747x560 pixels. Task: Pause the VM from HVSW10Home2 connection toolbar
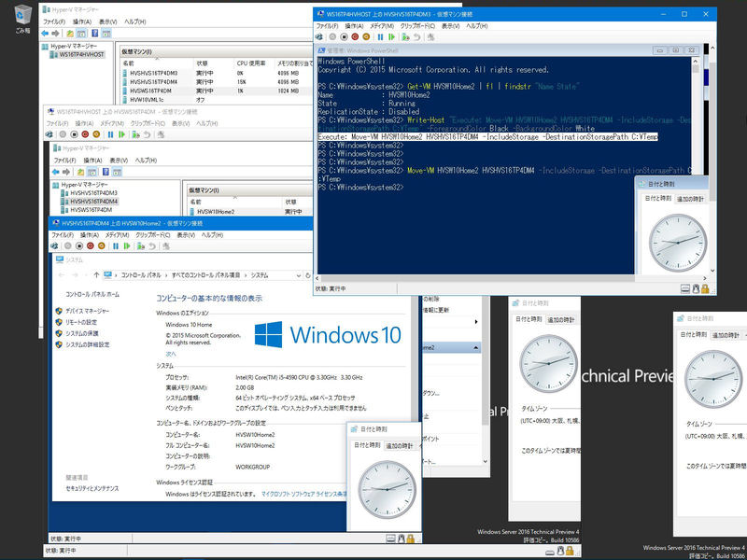pos(115,245)
